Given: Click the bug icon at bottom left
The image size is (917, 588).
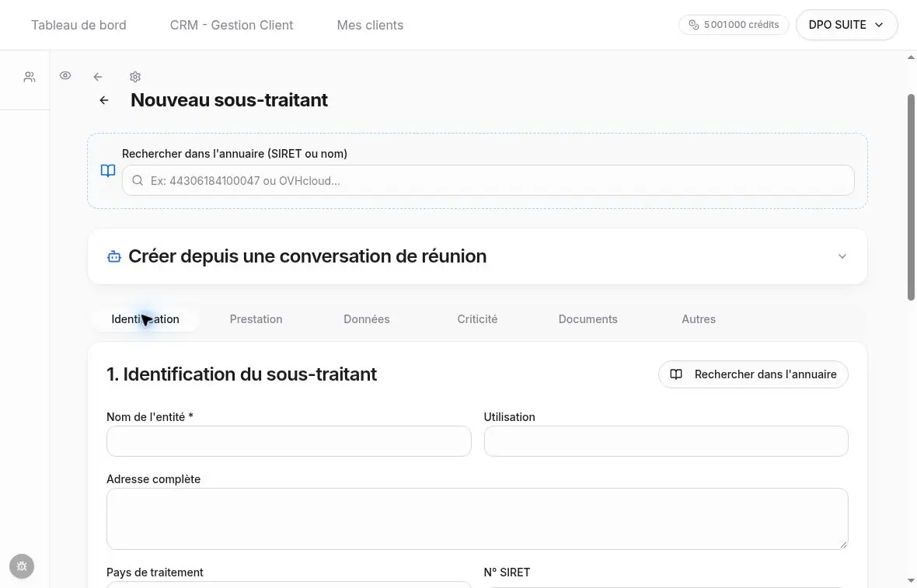Looking at the screenshot, I should [22, 566].
